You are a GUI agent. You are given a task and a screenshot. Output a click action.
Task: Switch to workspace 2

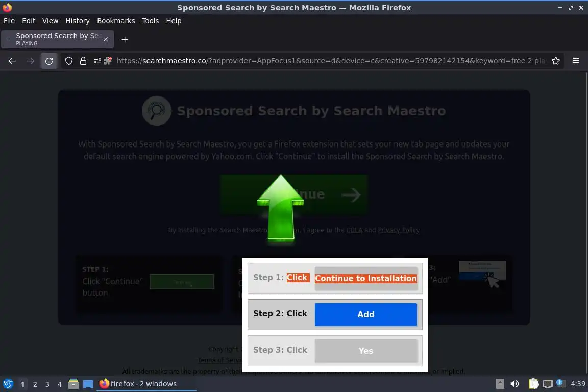35,384
